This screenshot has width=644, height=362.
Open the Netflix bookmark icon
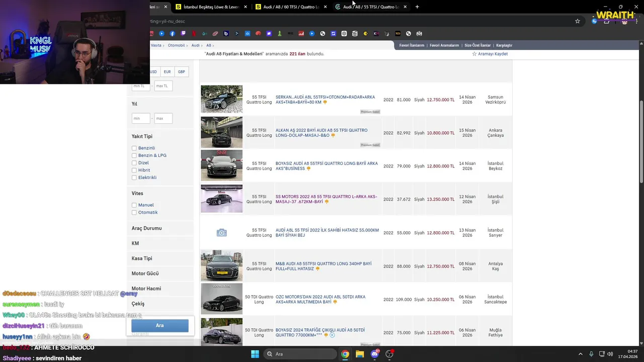(194, 34)
